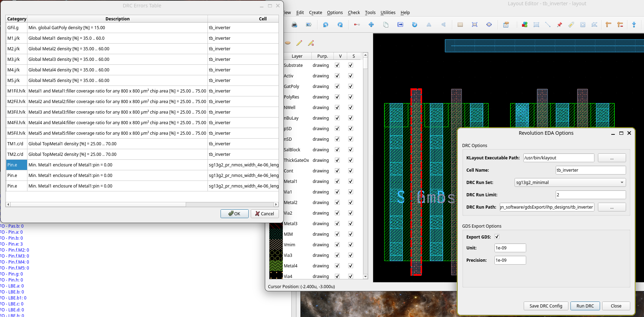644x317 pixels.
Task: Click the red pushpin pin tool
Action: 559,25
